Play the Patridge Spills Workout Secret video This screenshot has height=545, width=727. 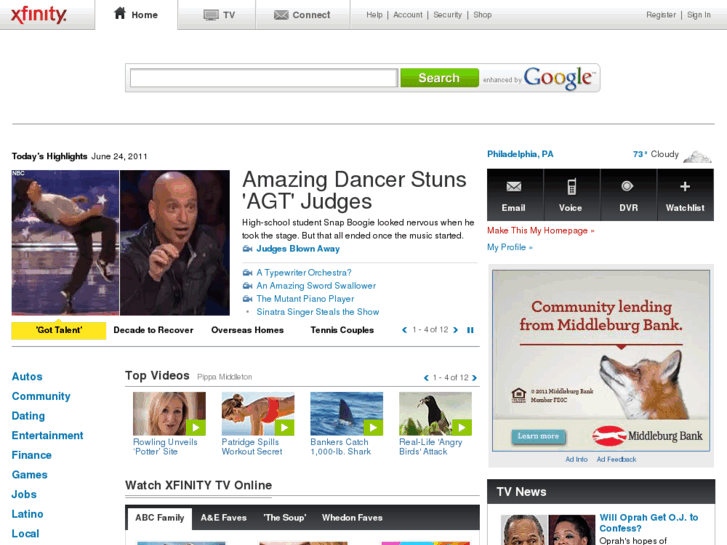258,414
